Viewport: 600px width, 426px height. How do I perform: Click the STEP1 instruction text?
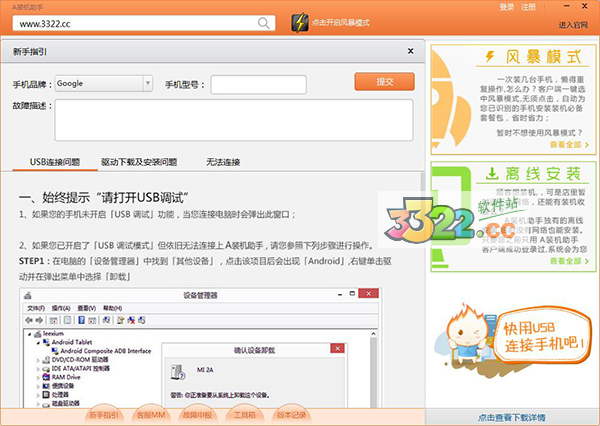click(205, 269)
